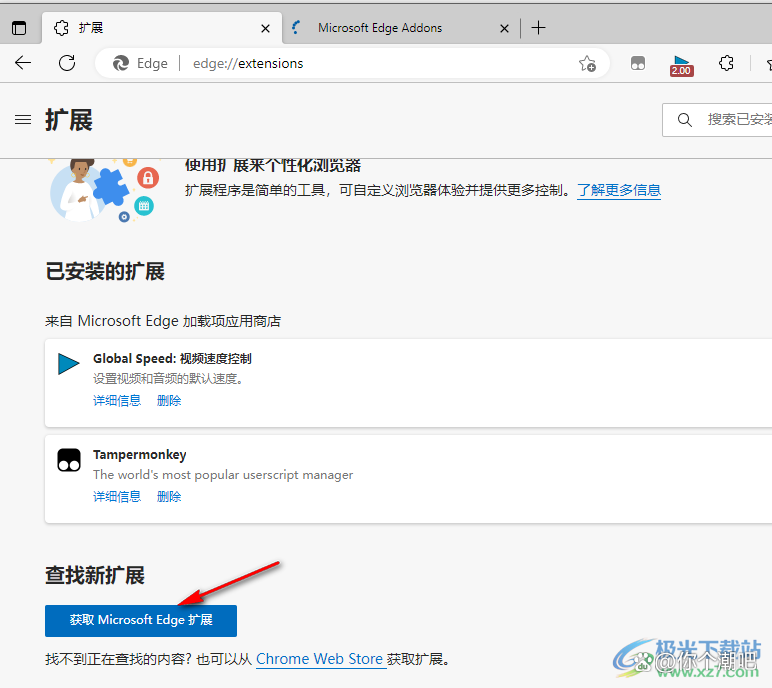
Task: Open the Extensions puzzle toolbar button
Action: click(x=726, y=63)
